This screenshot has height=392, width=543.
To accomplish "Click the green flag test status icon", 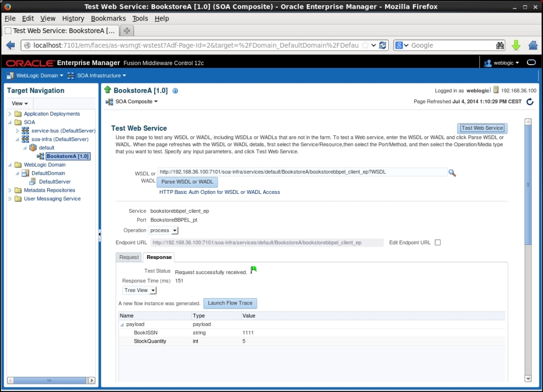I will click(254, 269).
